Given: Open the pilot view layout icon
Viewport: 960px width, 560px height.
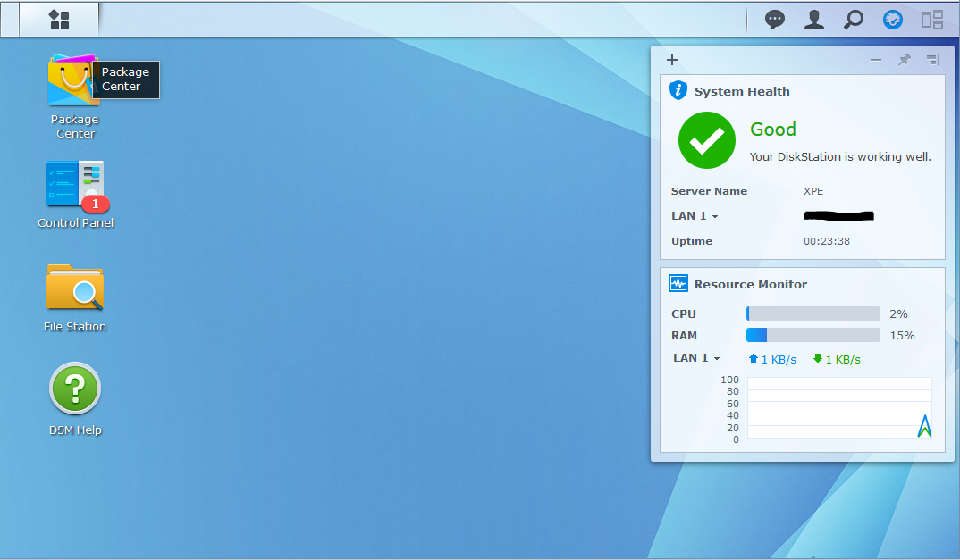Looking at the screenshot, I should tap(931, 20).
